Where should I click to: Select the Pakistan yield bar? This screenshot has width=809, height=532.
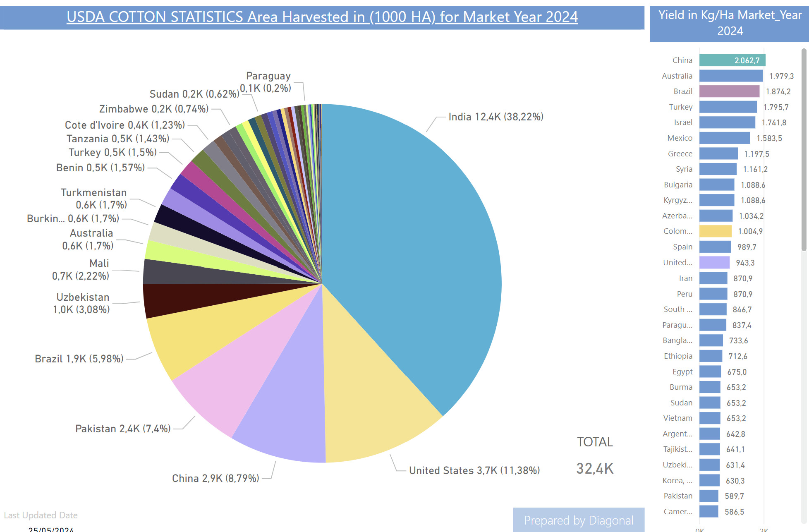[x=708, y=496]
